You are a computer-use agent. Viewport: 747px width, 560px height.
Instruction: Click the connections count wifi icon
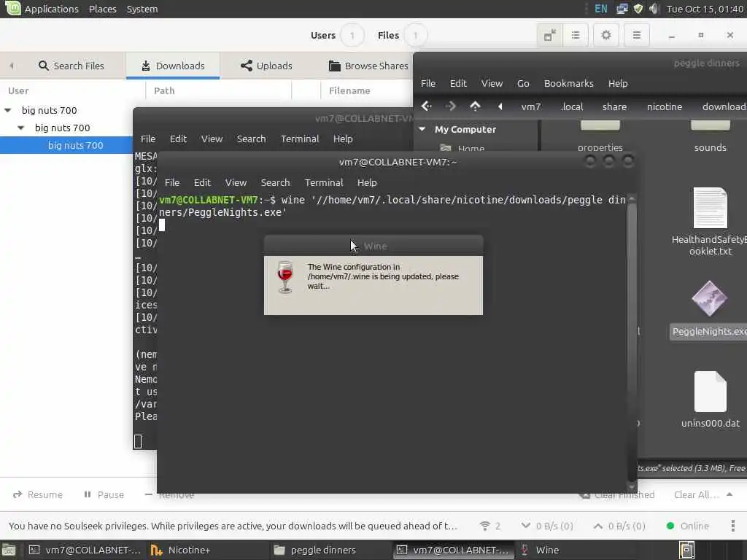(x=490, y=526)
